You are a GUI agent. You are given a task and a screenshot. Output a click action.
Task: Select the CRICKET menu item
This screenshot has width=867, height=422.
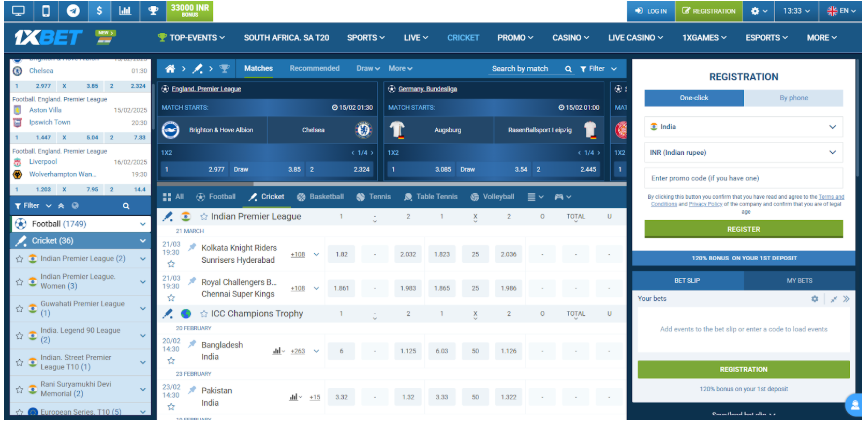463,38
